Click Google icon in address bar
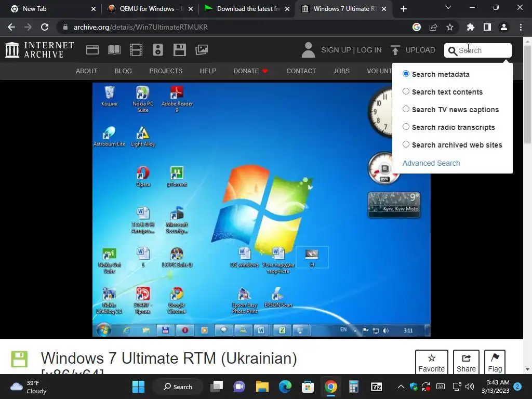The width and height of the screenshot is (532, 399). click(417, 27)
